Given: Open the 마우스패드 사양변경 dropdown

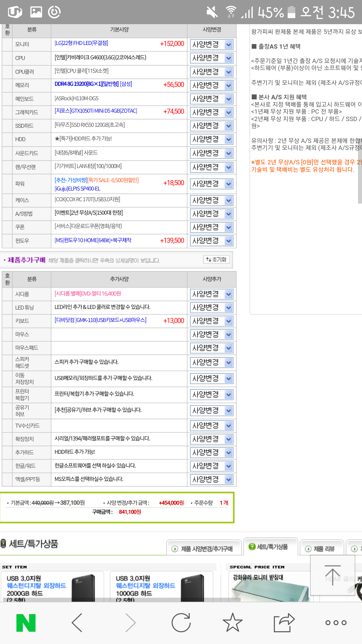Looking at the screenshot, I should [212, 348].
